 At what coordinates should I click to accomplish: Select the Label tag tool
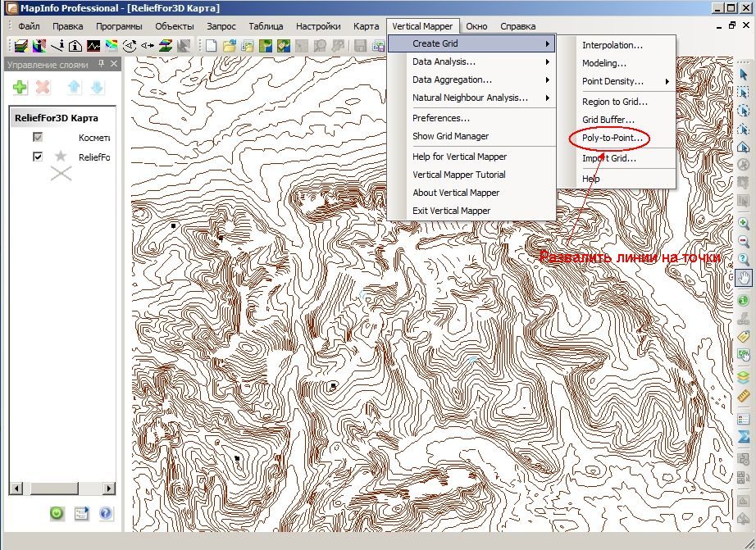(743, 336)
